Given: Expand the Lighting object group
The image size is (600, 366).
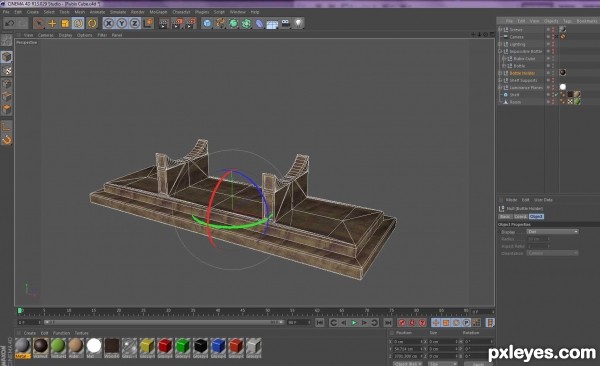Looking at the screenshot, I should (x=500, y=44).
